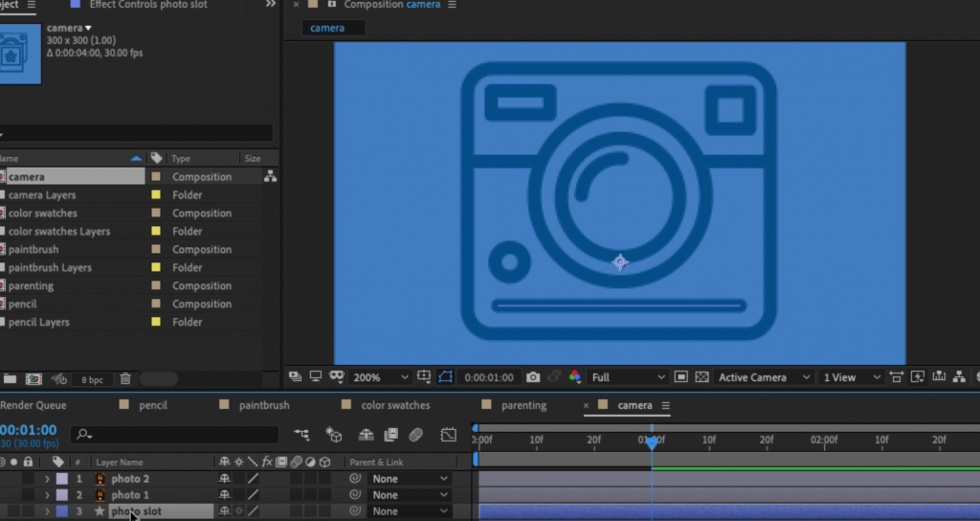The width and height of the screenshot is (980, 521).
Task: Toggle the shy switch for photo 1 layer
Action: click(224, 495)
